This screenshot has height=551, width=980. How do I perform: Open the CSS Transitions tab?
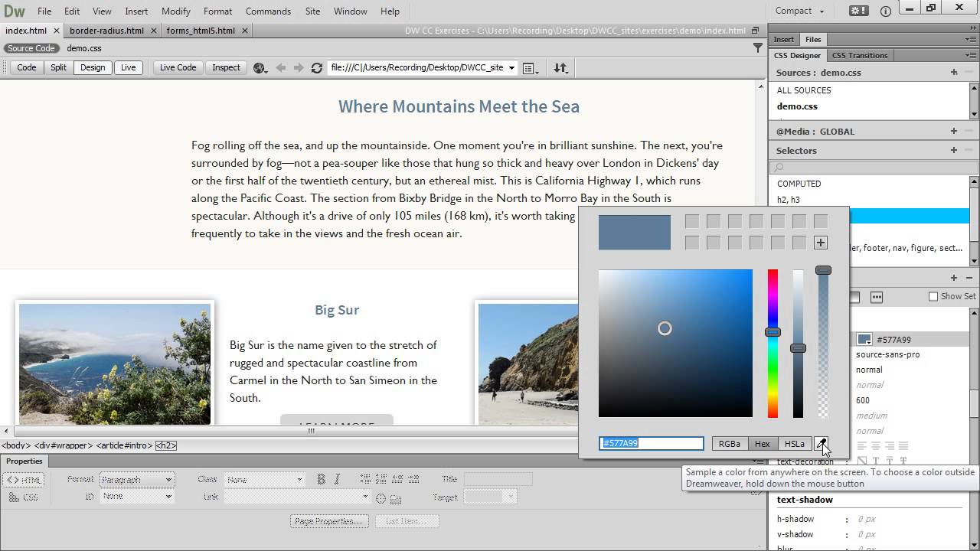(860, 55)
